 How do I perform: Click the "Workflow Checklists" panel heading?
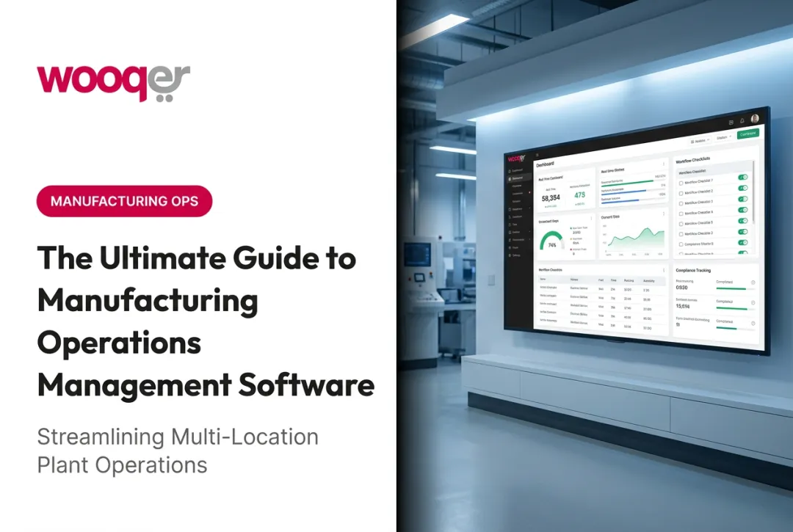[x=693, y=160]
